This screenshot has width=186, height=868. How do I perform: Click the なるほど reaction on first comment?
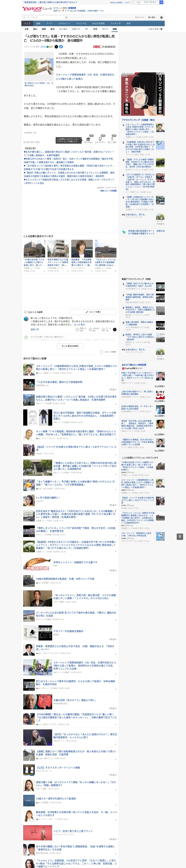point(94,329)
